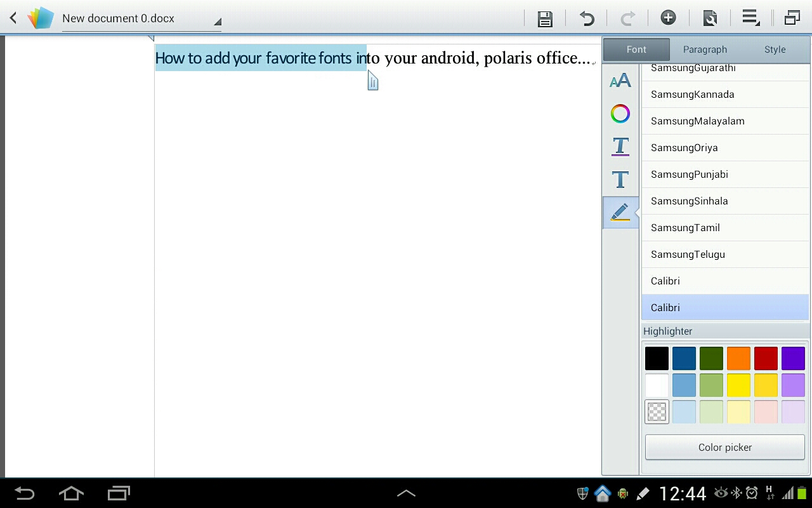This screenshot has width=812, height=508.
Task: Pick the medium green highlighter swatch
Action: pyautogui.click(x=711, y=385)
